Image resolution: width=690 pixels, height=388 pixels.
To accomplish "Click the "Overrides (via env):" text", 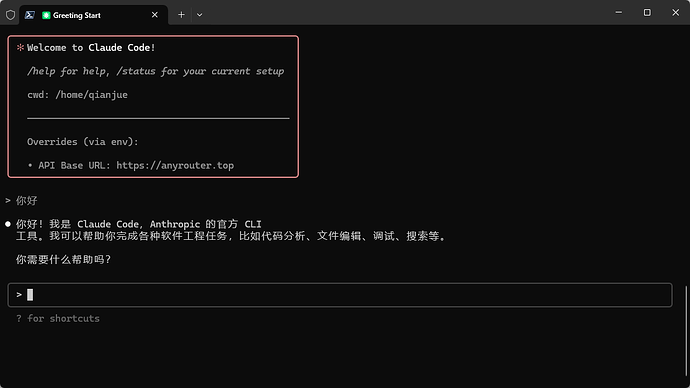I will [83, 142].
